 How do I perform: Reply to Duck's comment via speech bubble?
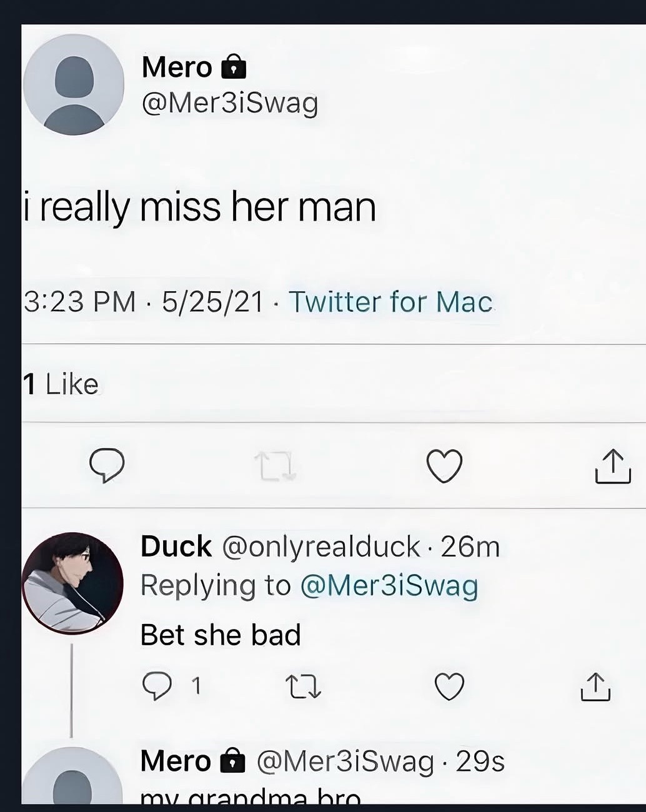[156, 686]
